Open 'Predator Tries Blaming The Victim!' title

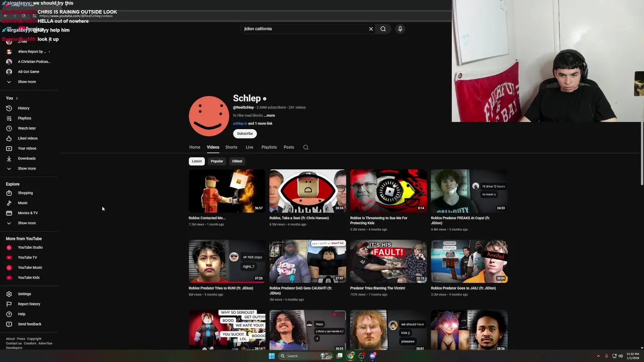click(x=378, y=288)
